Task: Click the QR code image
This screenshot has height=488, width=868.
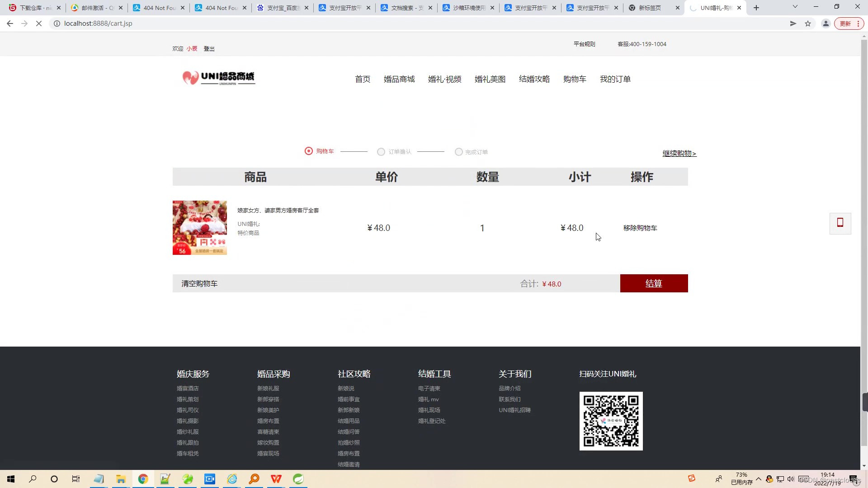Action: click(x=611, y=421)
